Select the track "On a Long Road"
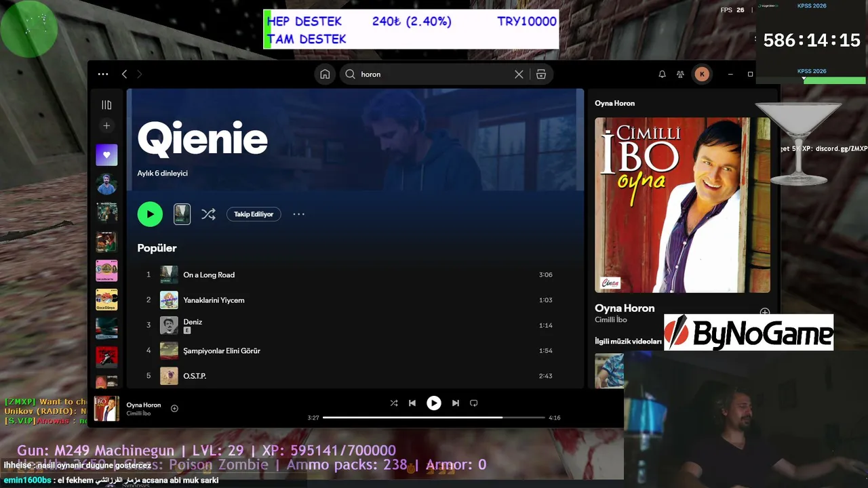Screen dimensions: 868x488 click(209, 275)
